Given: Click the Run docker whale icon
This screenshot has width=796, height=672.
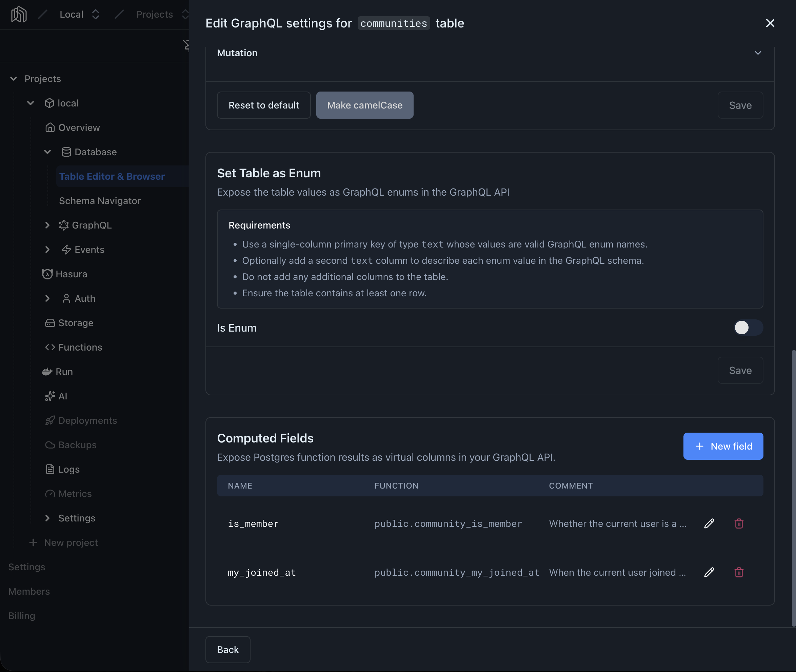Looking at the screenshot, I should [x=47, y=372].
